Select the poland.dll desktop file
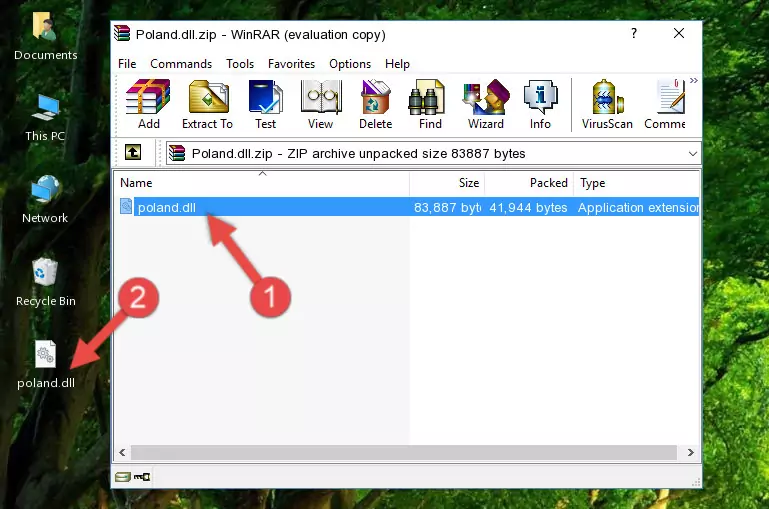Image resolution: width=769 pixels, height=509 pixels. coord(46,365)
